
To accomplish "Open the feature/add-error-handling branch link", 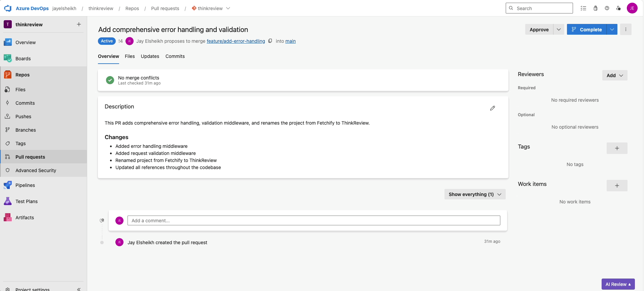I will [x=236, y=41].
